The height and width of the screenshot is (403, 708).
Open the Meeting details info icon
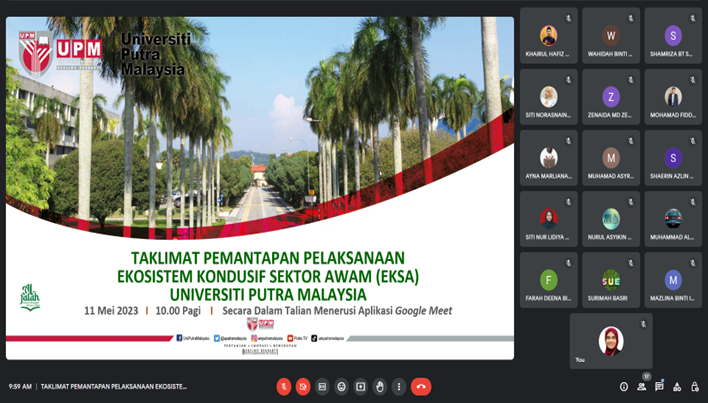tap(624, 387)
